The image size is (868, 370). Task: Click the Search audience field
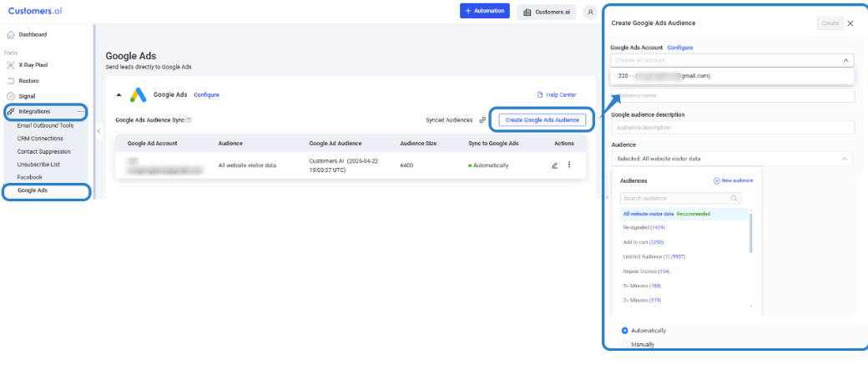click(x=680, y=198)
